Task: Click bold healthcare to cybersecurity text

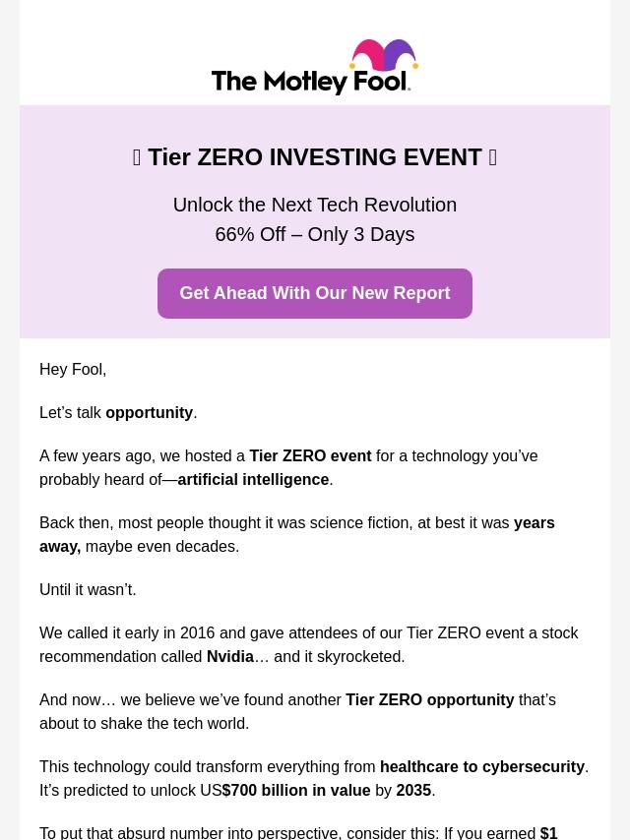Action: (x=482, y=767)
